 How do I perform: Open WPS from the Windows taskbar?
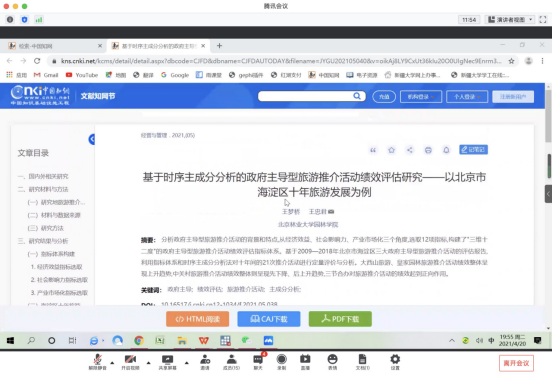(204, 340)
